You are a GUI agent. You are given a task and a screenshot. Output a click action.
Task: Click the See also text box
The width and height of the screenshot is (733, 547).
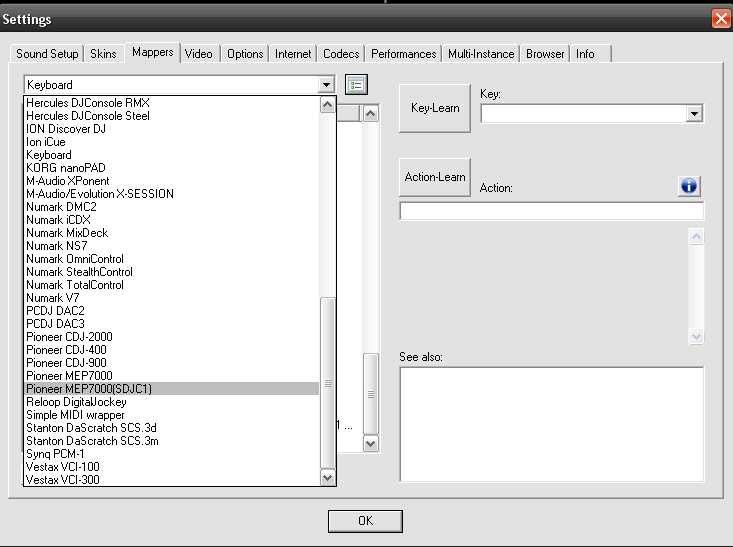click(551, 424)
